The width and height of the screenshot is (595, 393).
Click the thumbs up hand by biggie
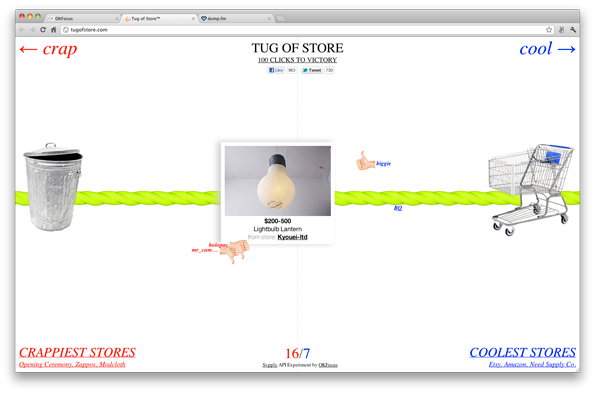tap(365, 161)
